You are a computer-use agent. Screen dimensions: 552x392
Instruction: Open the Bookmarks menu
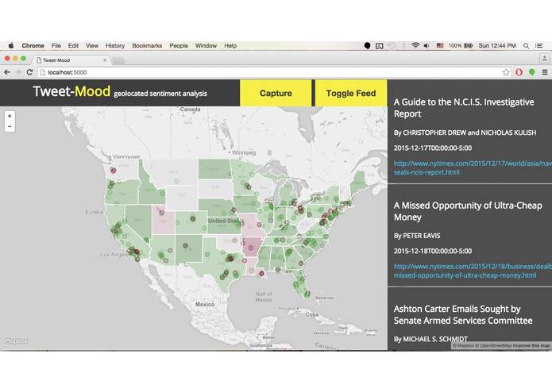[147, 46]
